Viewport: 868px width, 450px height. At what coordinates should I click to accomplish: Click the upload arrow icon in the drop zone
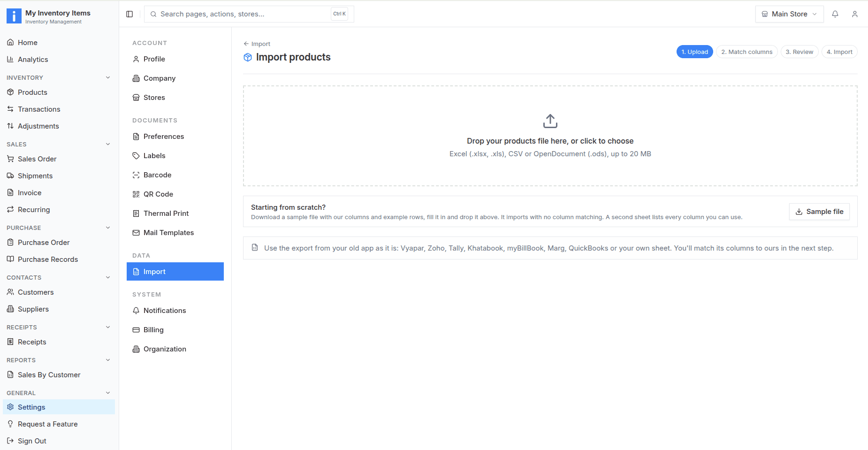coord(550,121)
